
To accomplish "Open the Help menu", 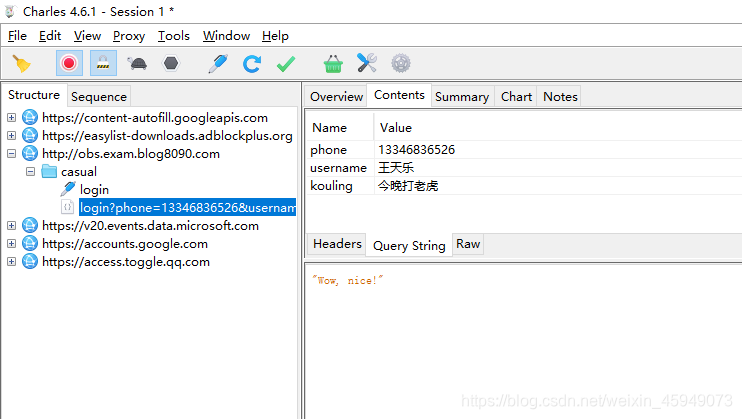I will (275, 36).
